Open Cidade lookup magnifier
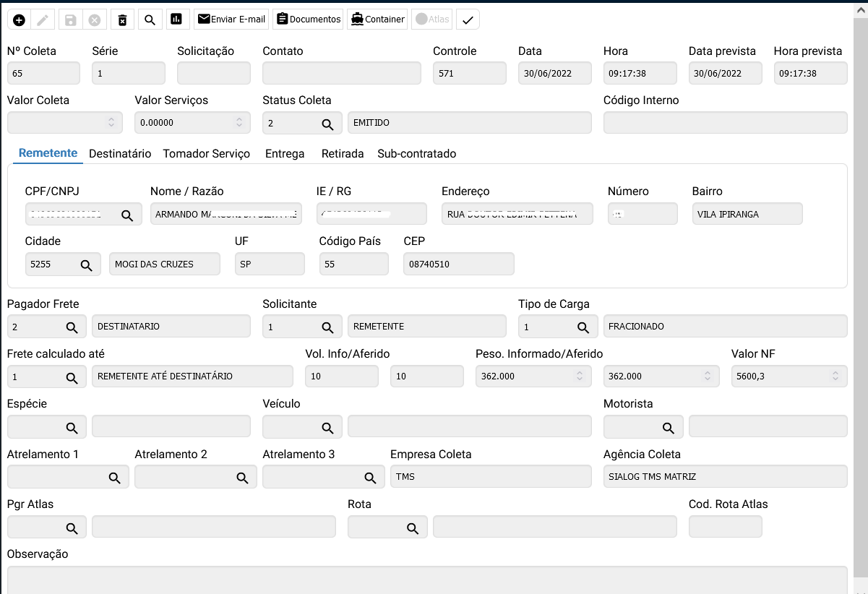Viewport: 868px width, 594px height. [86, 265]
